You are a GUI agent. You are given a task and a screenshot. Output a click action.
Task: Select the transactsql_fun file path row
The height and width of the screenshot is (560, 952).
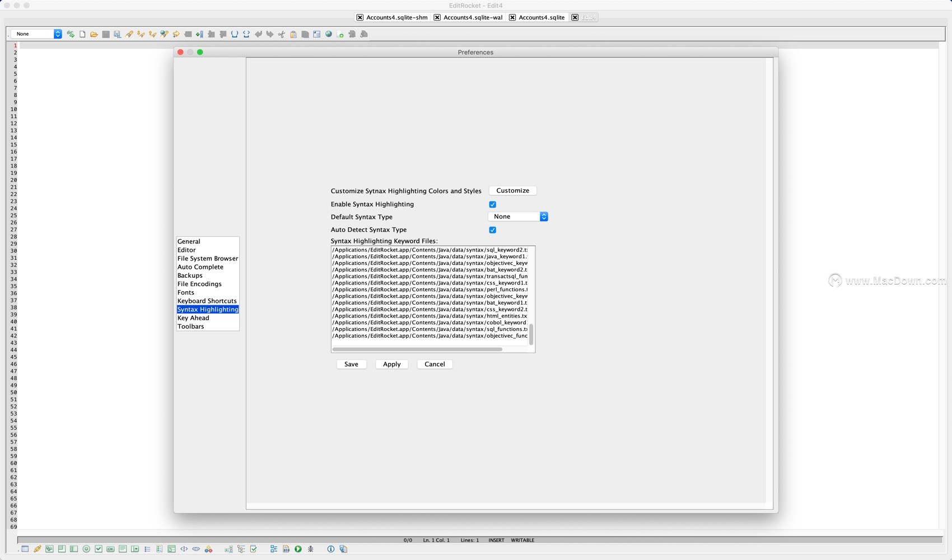(430, 277)
